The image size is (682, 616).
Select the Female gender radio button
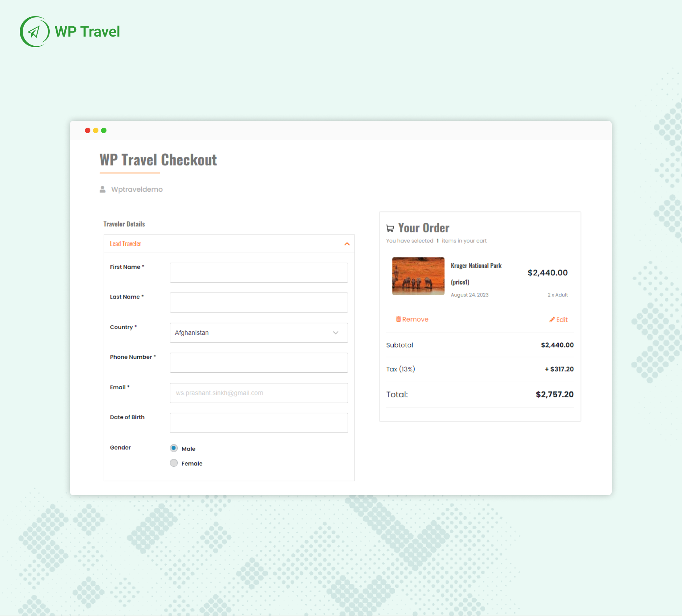pos(174,463)
